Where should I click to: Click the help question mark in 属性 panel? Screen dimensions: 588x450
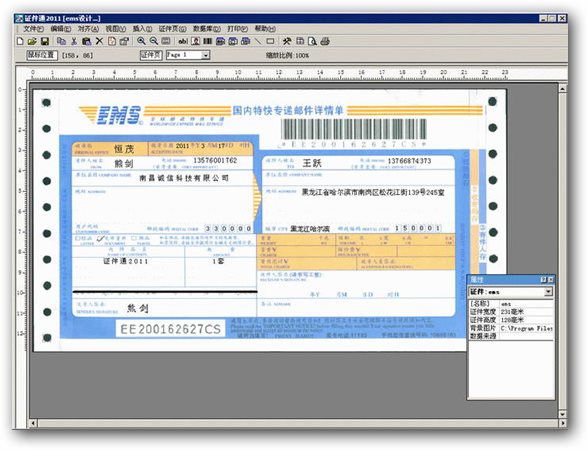tap(544, 280)
